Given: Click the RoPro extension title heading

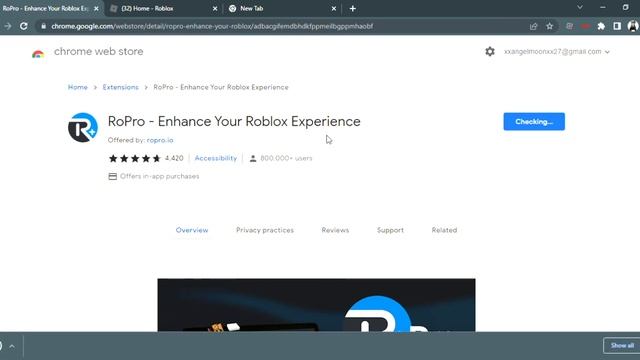Looking at the screenshot, I should click(234, 122).
